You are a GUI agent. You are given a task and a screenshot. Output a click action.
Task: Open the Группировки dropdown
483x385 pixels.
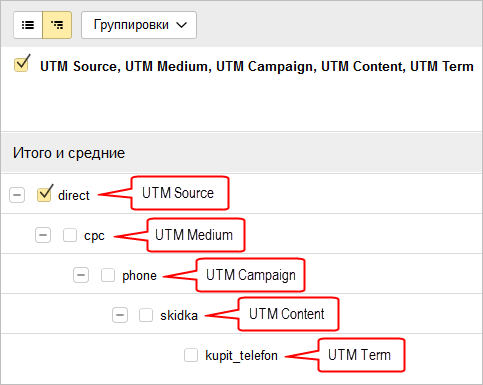[x=139, y=25]
